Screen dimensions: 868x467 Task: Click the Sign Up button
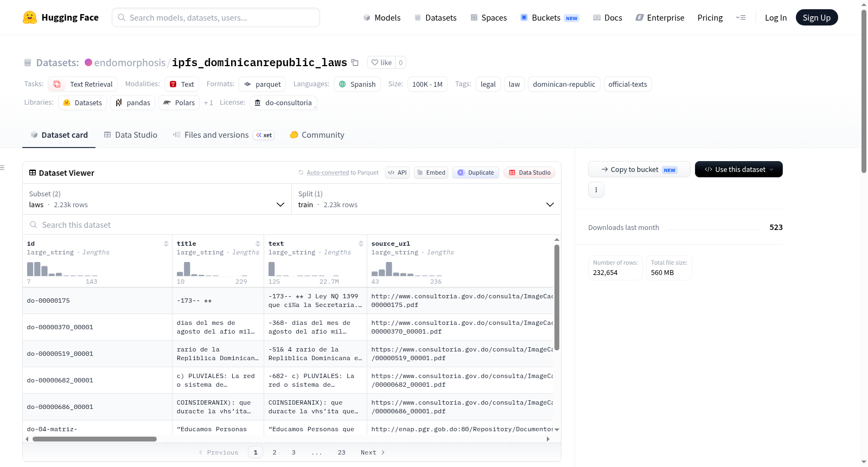(816, 17)
